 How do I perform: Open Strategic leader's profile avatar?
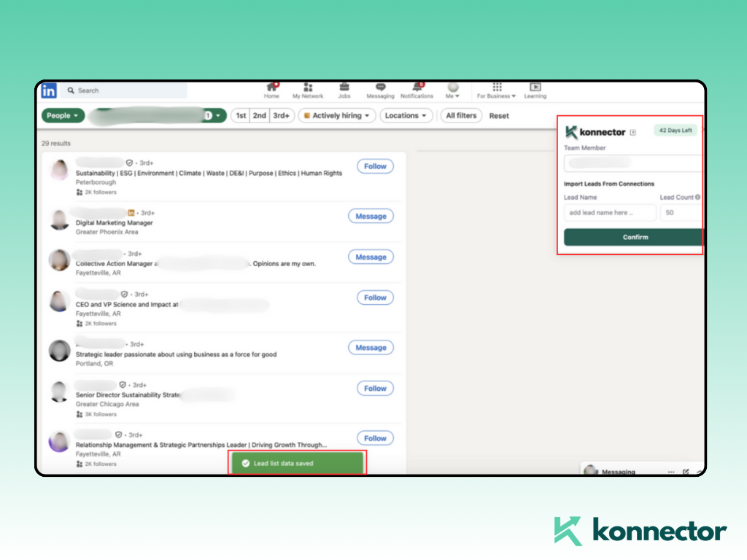point(60,351)
